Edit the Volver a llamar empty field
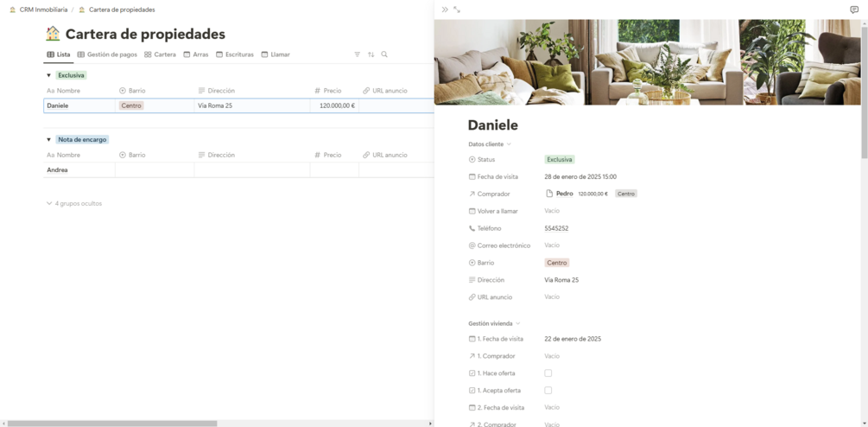 point(552,211)
